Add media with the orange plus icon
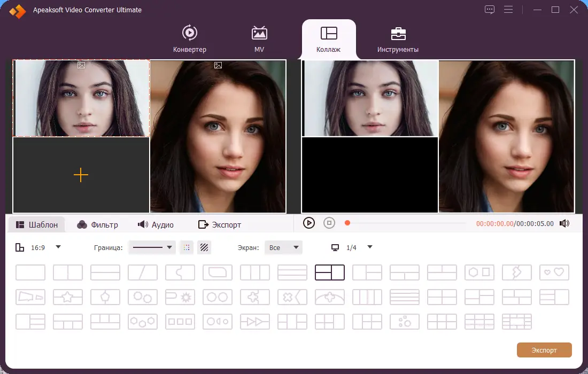The height and width of the screenshot is (374, 588). (x=81, y=175)
